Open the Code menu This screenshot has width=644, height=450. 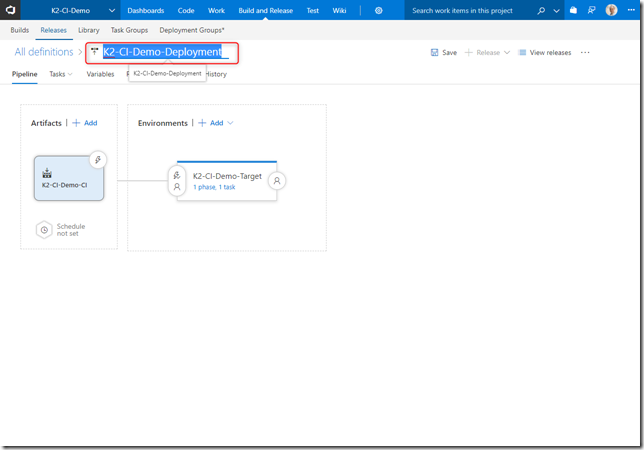point(186,10)
